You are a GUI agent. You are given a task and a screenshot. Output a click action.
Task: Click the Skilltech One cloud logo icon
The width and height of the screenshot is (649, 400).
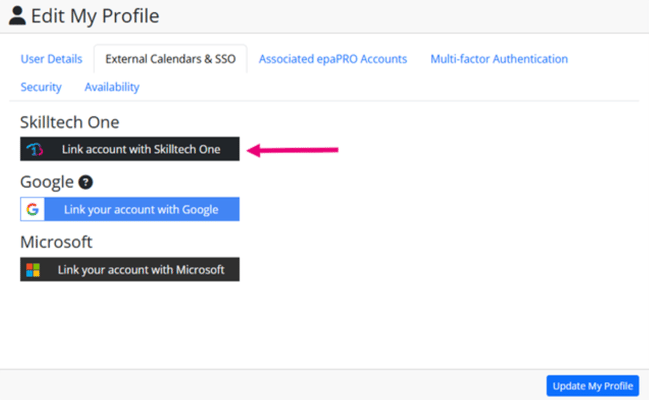[34, 149]
